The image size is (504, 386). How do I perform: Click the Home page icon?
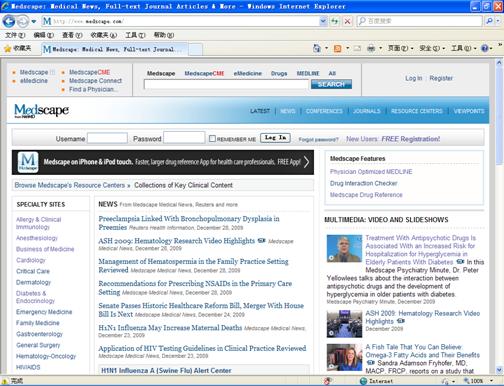pyautogui.click(x=317, y=49)
